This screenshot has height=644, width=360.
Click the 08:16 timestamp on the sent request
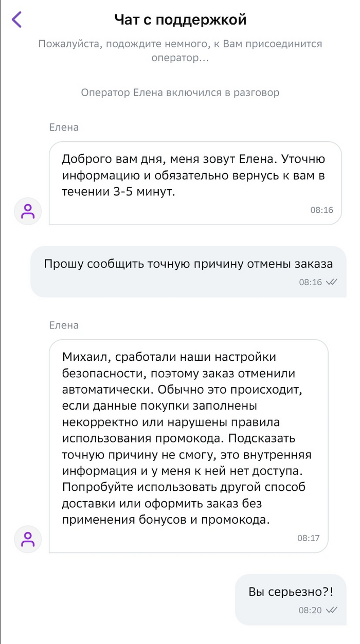point(310,282)
